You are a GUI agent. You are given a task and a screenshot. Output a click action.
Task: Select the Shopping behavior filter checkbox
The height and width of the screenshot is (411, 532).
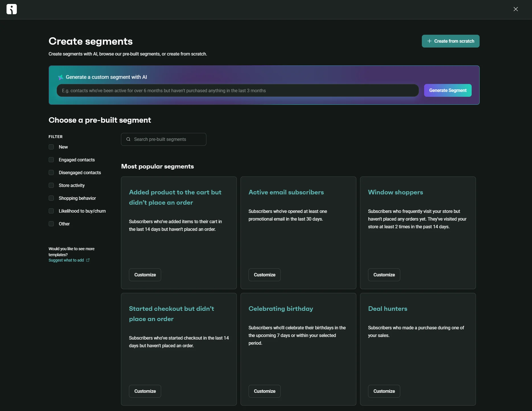click(x=51, y=198)
